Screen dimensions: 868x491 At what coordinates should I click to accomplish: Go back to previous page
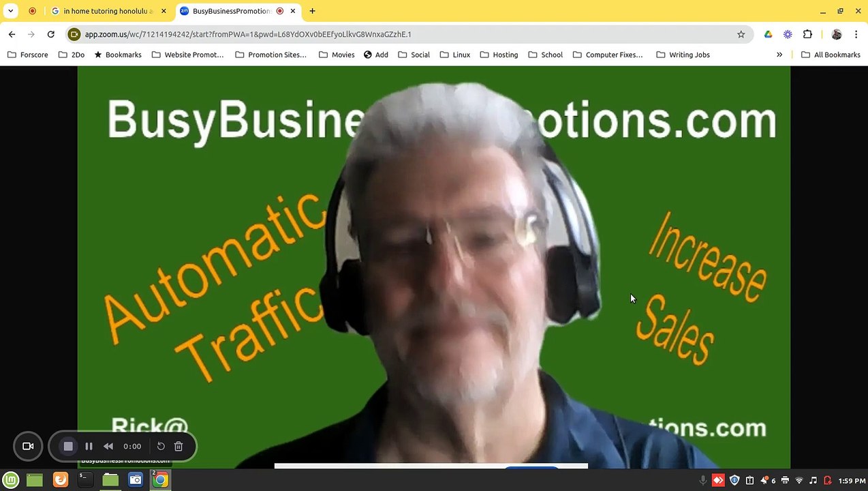point(12,34)
